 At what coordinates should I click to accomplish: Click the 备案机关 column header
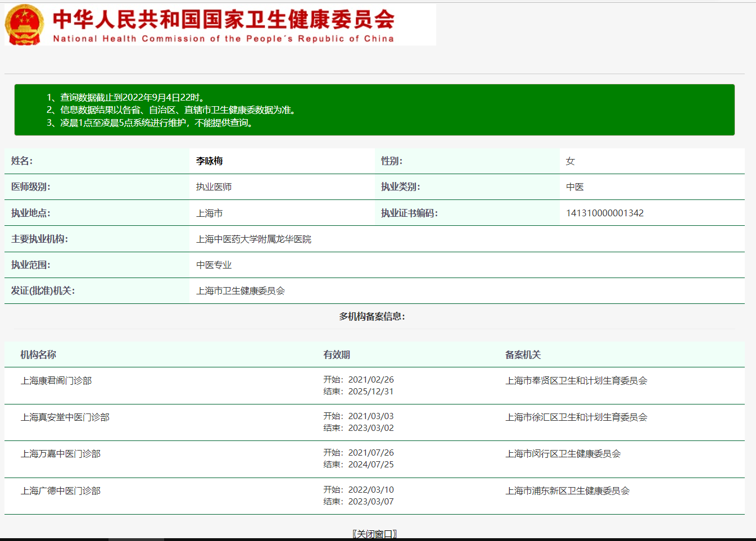[x=523, y=355]
